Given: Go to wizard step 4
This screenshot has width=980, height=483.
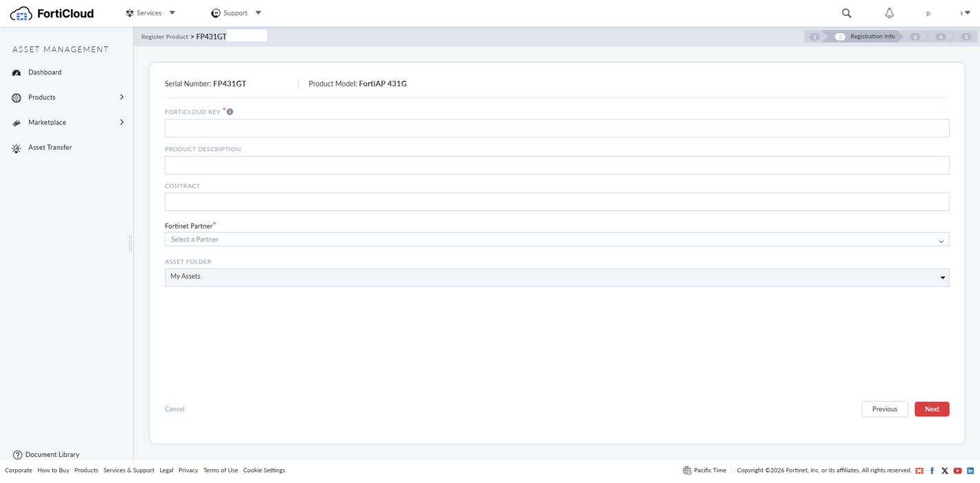Looking at the screenshot, I should click(941, 37).
